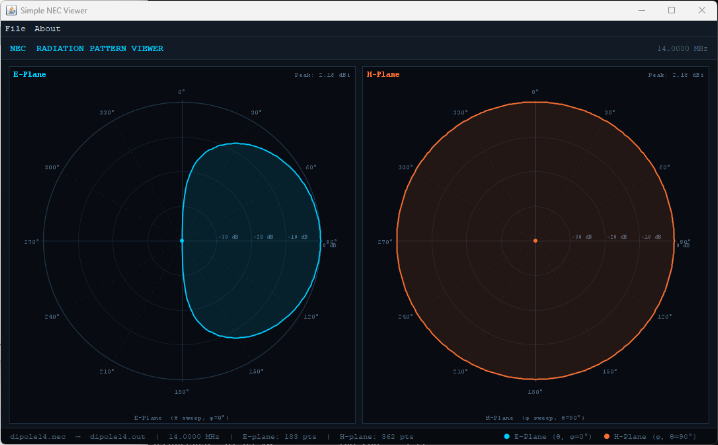The height and width of the screenshot is (445, 718).
Task: Click the 300° label on E-Plane plot
Action: pos(52,167)
